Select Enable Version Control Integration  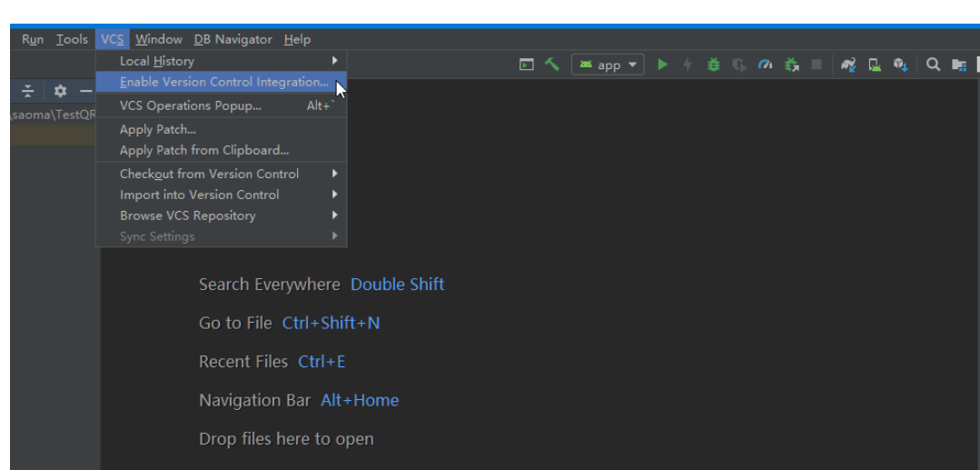click(222, 82)
